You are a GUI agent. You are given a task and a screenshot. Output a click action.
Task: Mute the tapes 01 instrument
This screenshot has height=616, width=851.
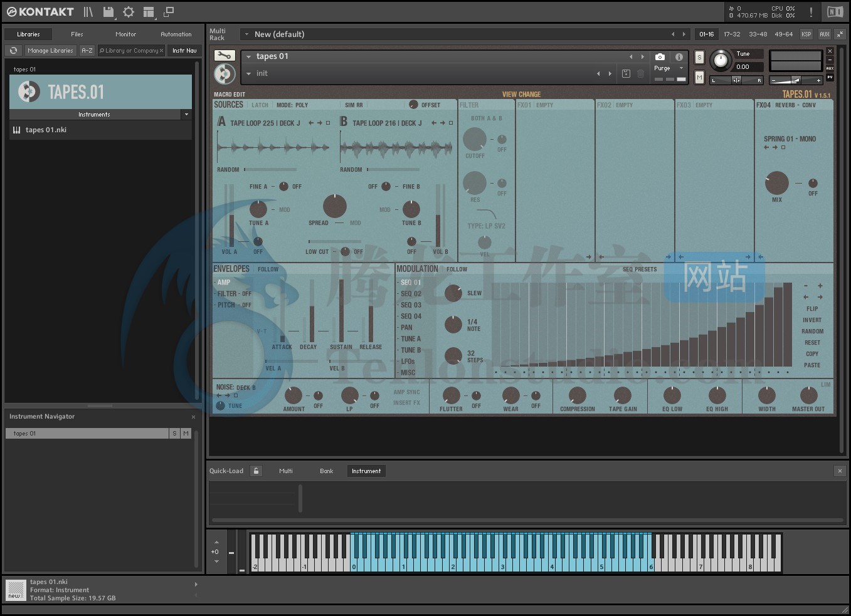pyautogui.click(x=700, y=77)
